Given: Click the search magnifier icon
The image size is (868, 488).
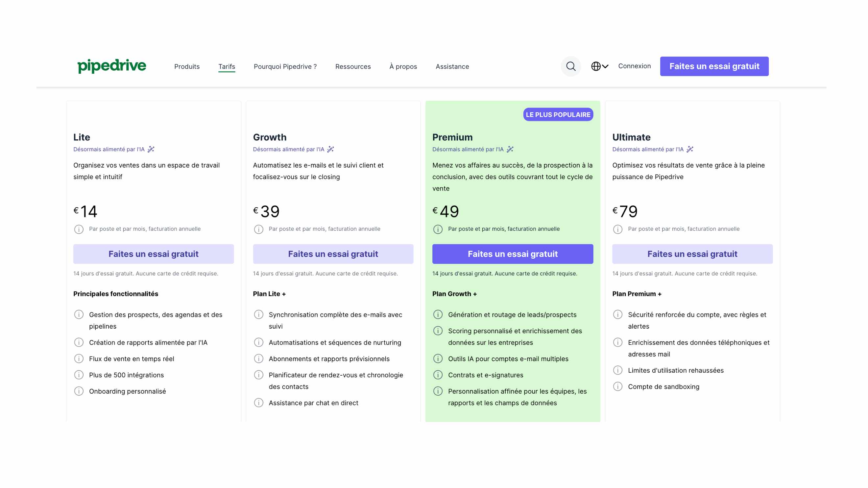Looking at the screenshot, I should click(570, 66).
